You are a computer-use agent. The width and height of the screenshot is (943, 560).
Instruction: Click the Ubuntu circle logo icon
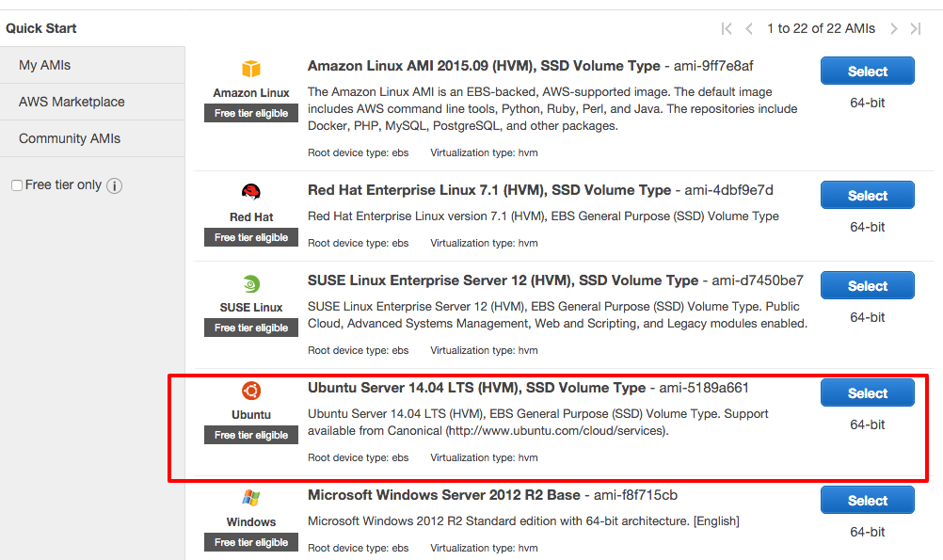[250, 391]
